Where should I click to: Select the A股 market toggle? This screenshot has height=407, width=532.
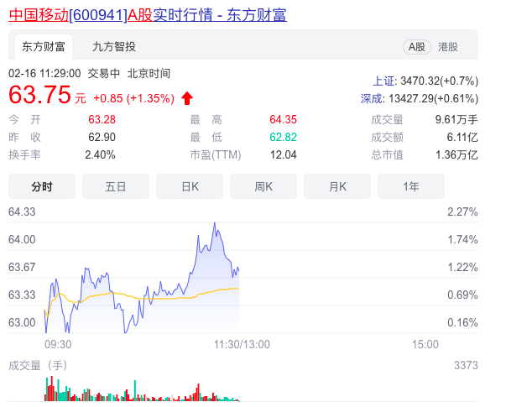point(417,47)
